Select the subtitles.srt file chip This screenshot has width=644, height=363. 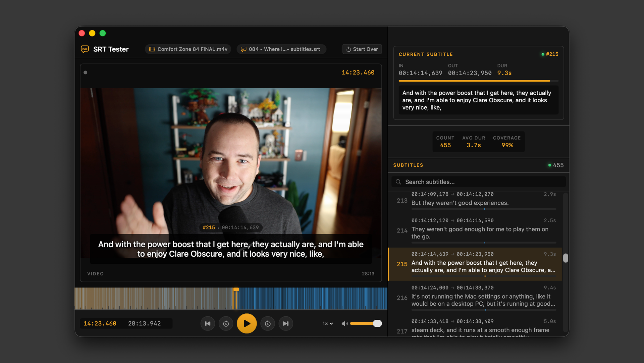pos(281,49)
